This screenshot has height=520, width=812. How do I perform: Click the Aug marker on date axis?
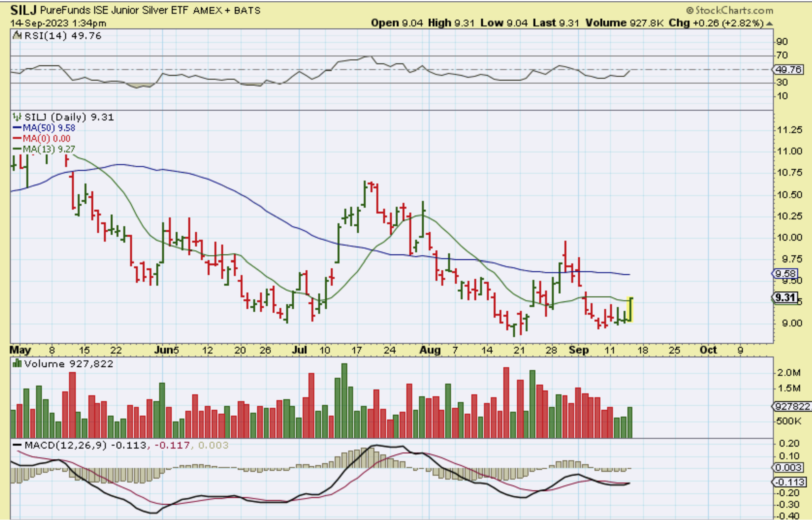pos(429,350)
